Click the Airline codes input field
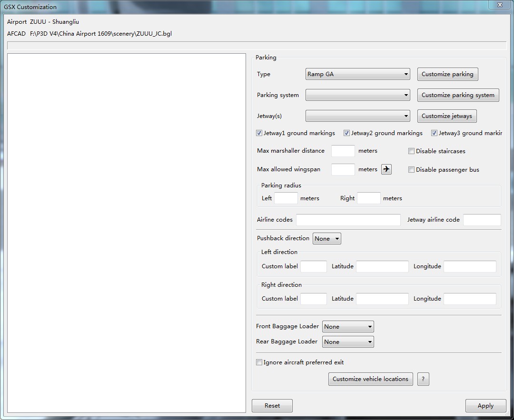Screen dimensions: 514x420 coord(348,220)
